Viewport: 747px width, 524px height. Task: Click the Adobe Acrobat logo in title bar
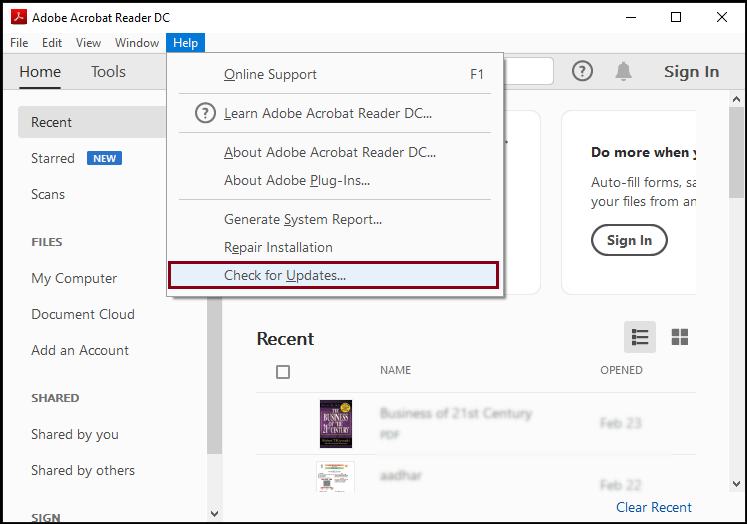(x=19, y=17)
